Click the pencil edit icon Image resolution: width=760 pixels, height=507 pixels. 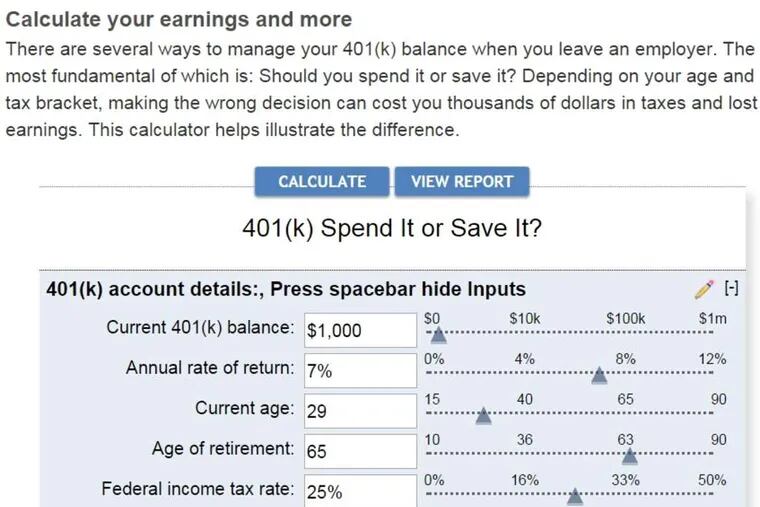704,289
